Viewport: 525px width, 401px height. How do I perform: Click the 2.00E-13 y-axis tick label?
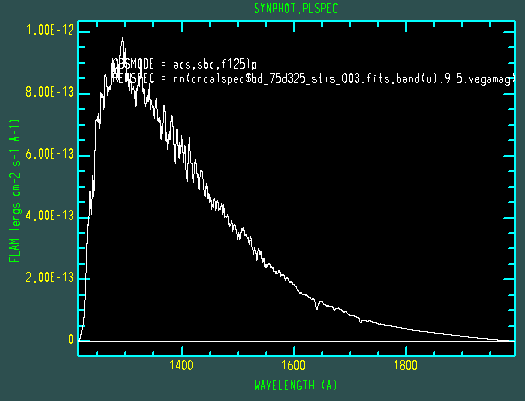point(50,277)
